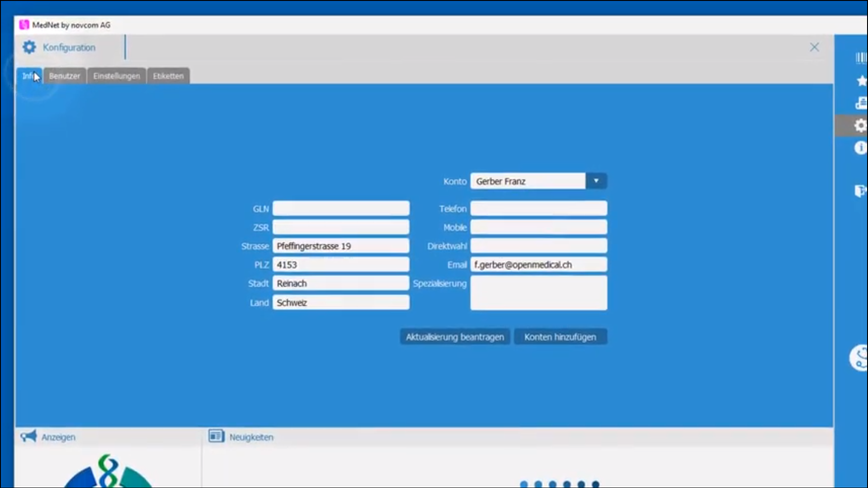
Task: Open the info circle icon in sidebar
Action: pyautogui.click(x=860, y=148)
